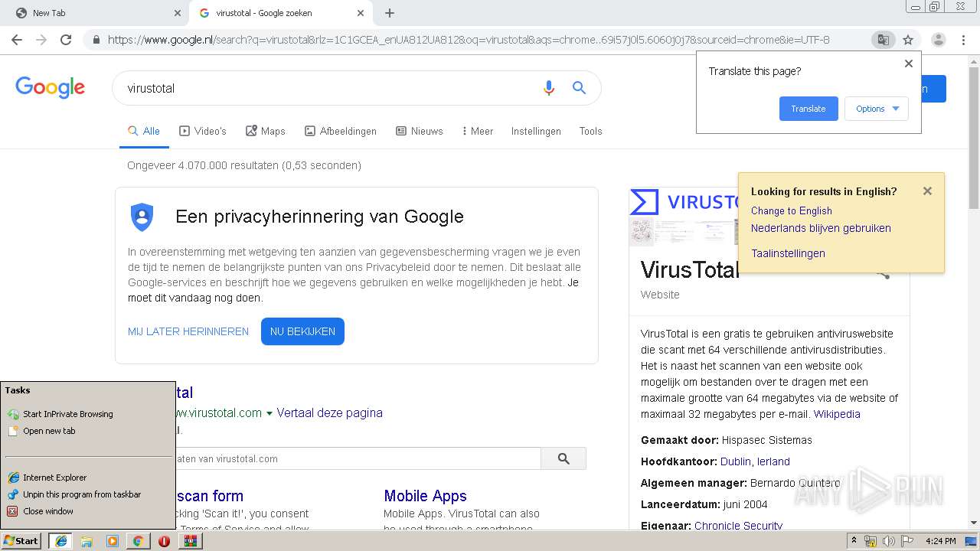Viewport: 980px width, 551px height.
Task: Click the red Opera taskbar icon
Action: tap(164, 541)
